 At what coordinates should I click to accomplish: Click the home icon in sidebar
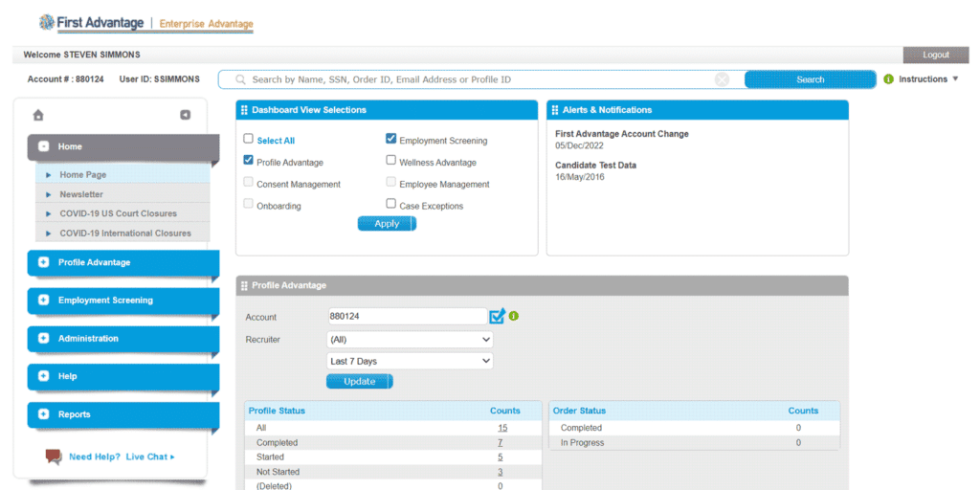[38, 115]
